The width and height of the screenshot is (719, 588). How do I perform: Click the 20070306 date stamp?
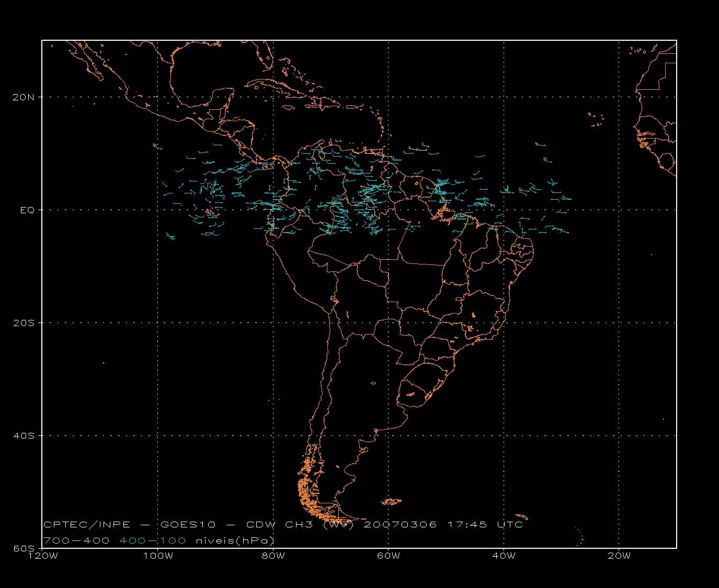point(400,524)
